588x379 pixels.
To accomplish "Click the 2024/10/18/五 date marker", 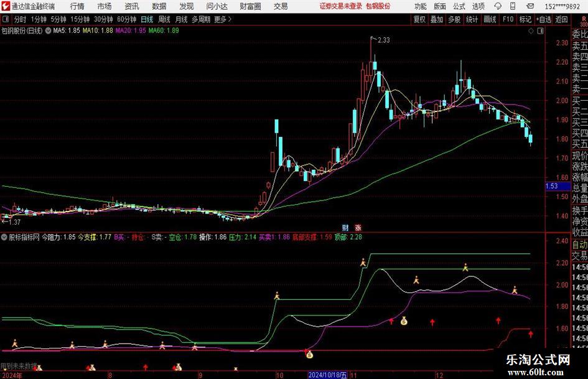I will pyautogui.click(x=327, y=375).
